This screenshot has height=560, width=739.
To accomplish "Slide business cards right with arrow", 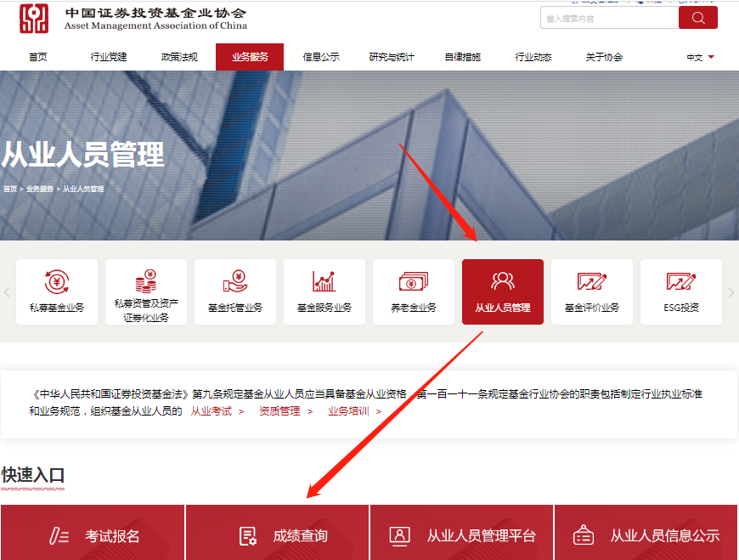I will tap(731, 292).
